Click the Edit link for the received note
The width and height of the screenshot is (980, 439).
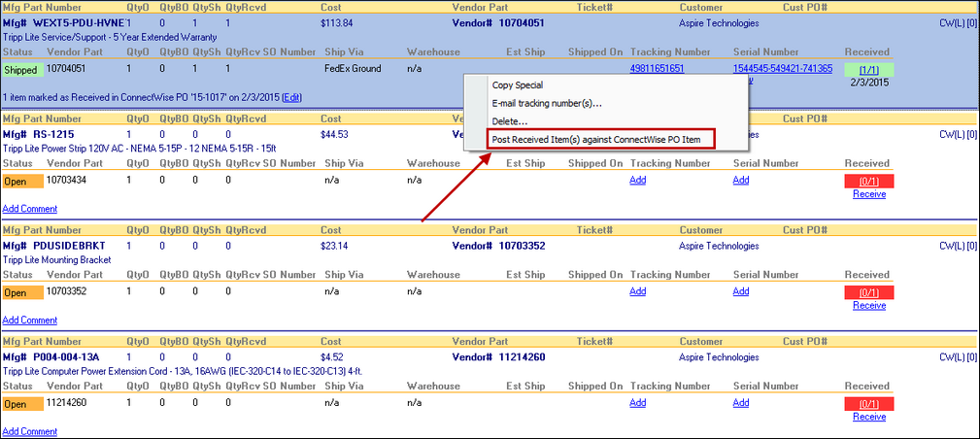291,97
